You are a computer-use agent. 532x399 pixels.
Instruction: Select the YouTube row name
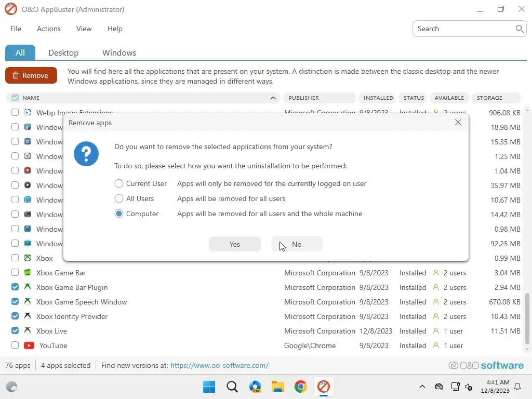[54, 345]
